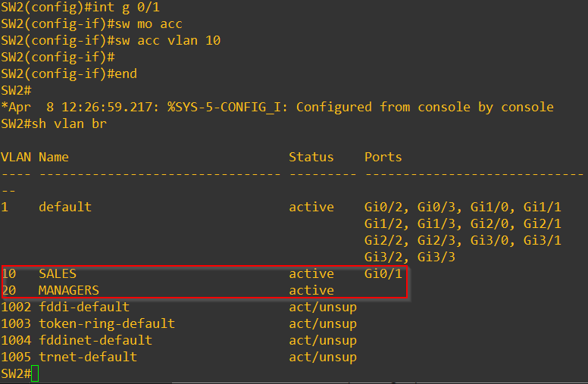The height and width of the screenshot is (384, 588).
Task: Click fddinet-default vlan entry
Action: 95,341
